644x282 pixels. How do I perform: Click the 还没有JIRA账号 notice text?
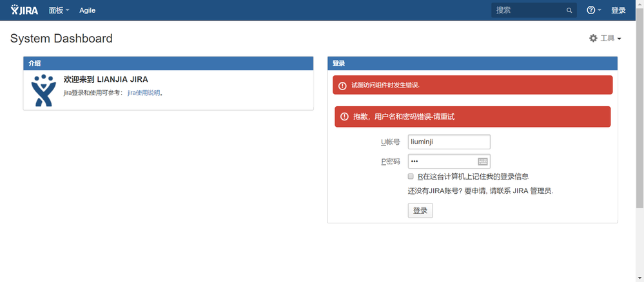(480, 191)
